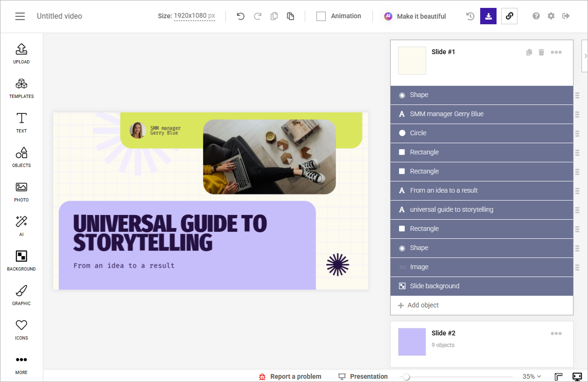Click the download button in top bar

point(488,16)
